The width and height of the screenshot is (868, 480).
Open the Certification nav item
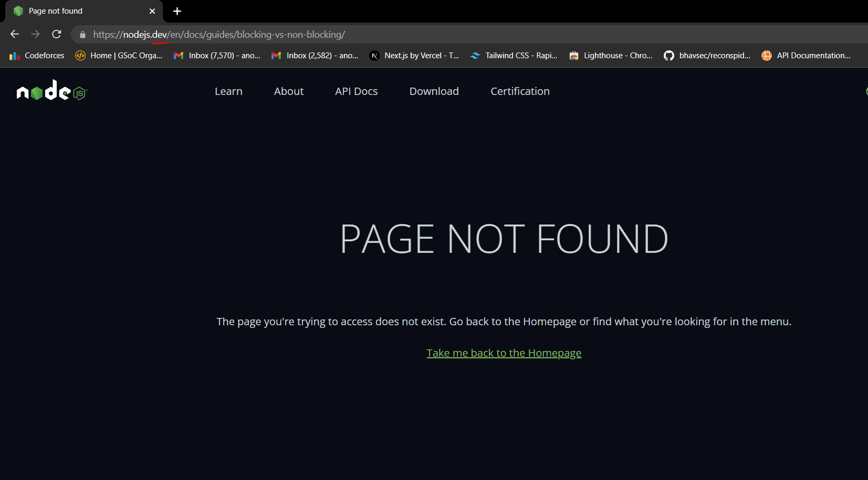(520, 91)
